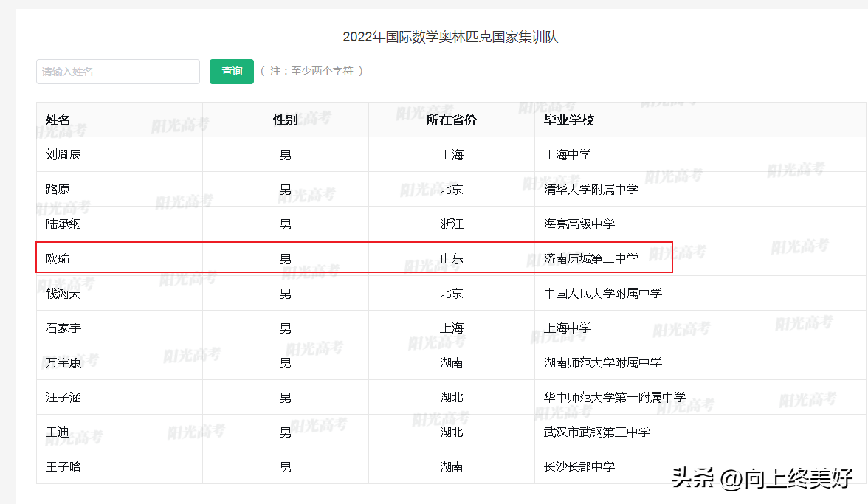The image size is (868, 504).
Task: Select the name 石家宇
Action: tap(64, 328)
